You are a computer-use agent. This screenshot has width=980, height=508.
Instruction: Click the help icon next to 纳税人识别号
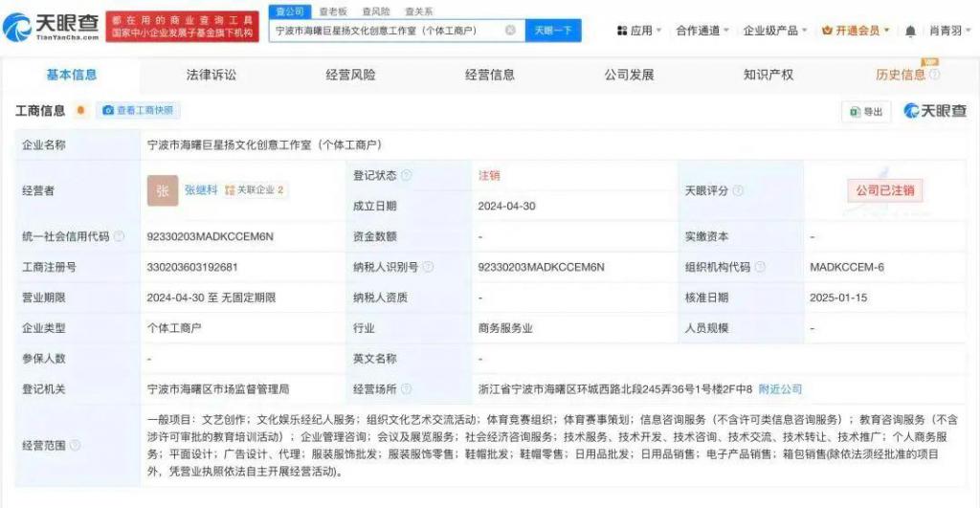click(428, 267)
